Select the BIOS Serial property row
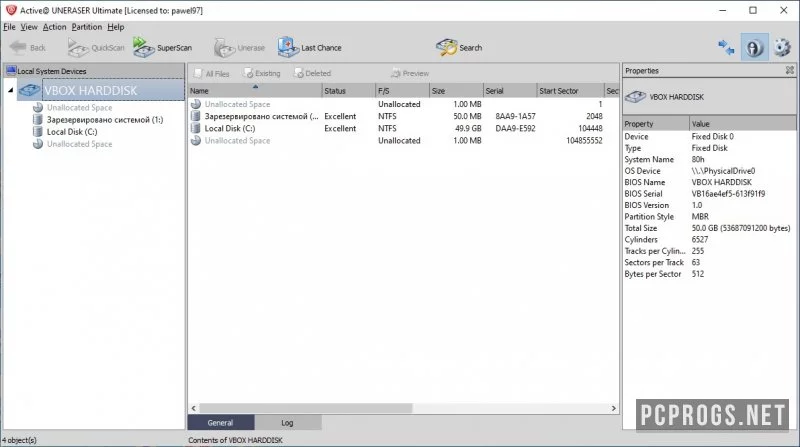 click(709, 194)
